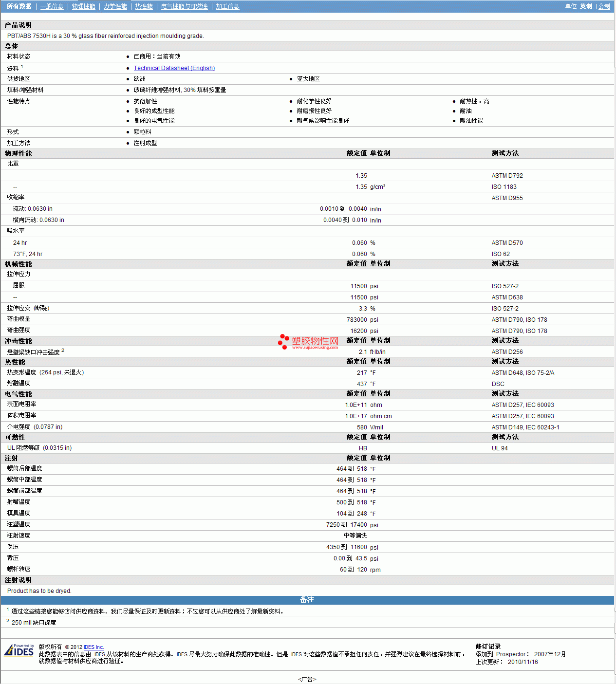
Task: Click the Powered by IDES logo
Action: [19, 650]
